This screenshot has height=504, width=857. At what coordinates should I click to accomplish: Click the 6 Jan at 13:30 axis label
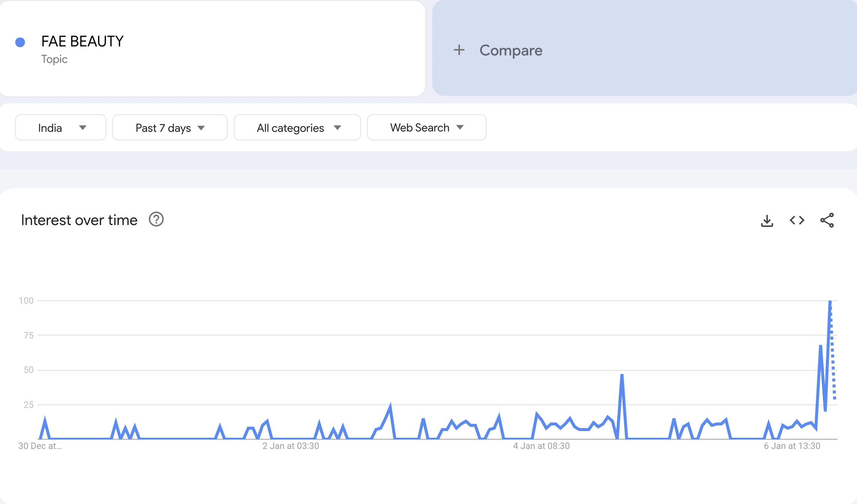(792, 446)
